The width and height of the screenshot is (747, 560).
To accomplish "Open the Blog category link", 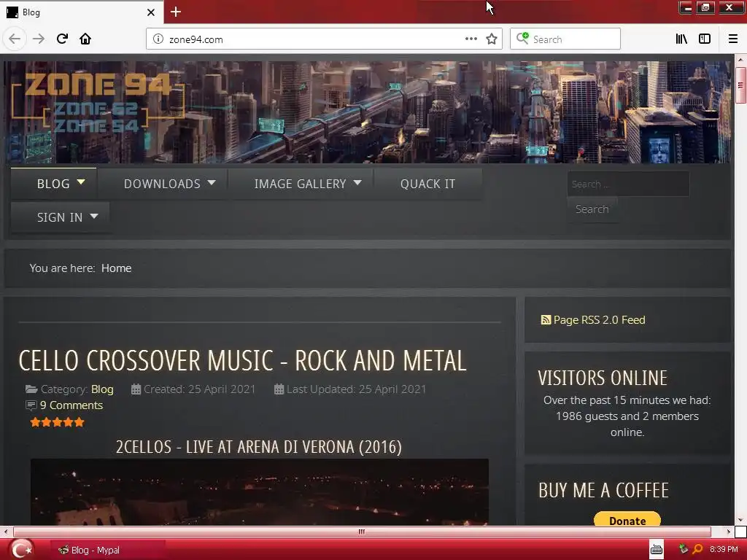I will tap(102, 389).
